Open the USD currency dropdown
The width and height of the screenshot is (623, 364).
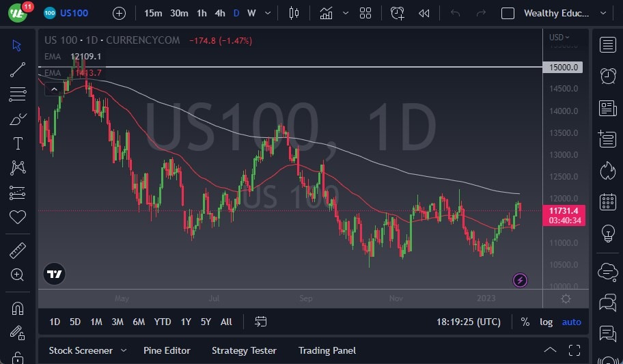(x=559, y=37)
